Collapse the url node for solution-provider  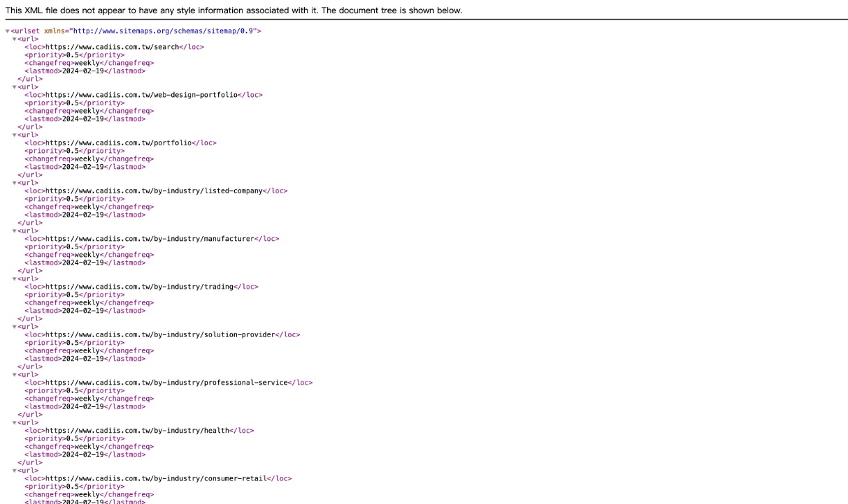15,327
